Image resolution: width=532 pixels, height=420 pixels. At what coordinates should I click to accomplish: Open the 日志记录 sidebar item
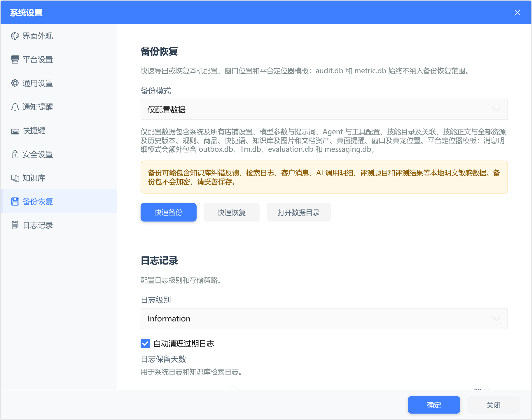click(59, 225)
